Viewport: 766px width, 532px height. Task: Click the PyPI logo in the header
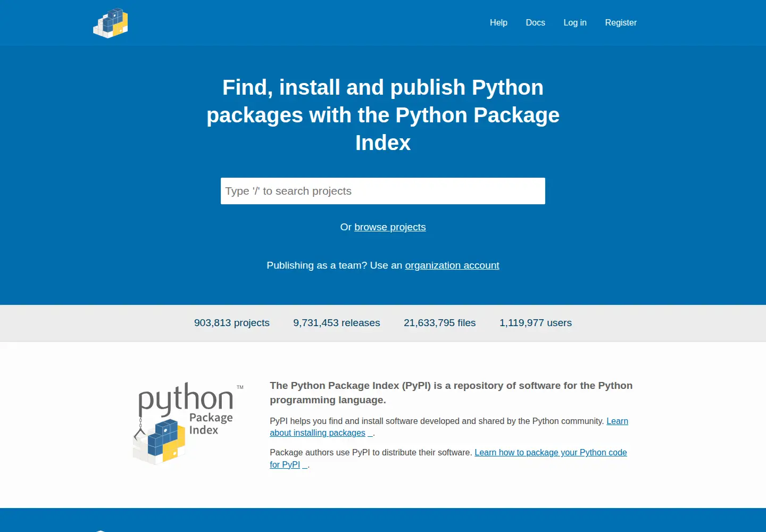[111, 23]
